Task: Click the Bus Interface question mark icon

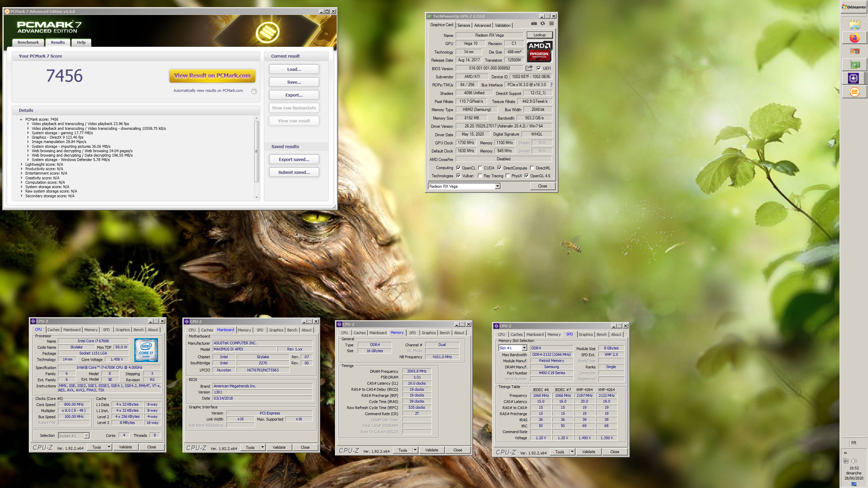Action: point(551,85)
